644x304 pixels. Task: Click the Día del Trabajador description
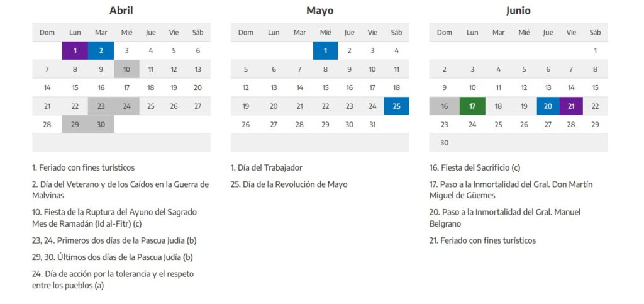267,168
